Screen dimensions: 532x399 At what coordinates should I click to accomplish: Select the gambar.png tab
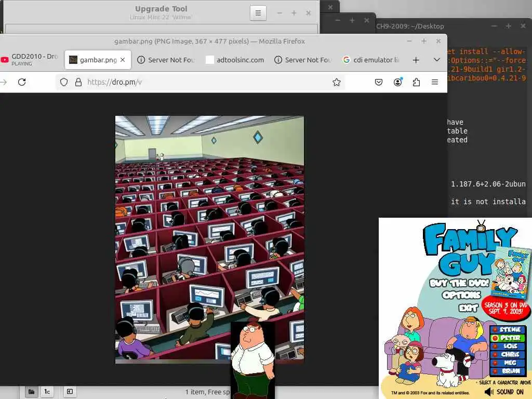tap(98, 60)
